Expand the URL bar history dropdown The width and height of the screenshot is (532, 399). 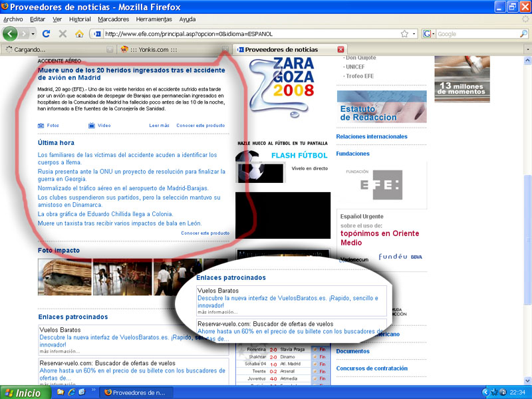[x=414, y=34]
